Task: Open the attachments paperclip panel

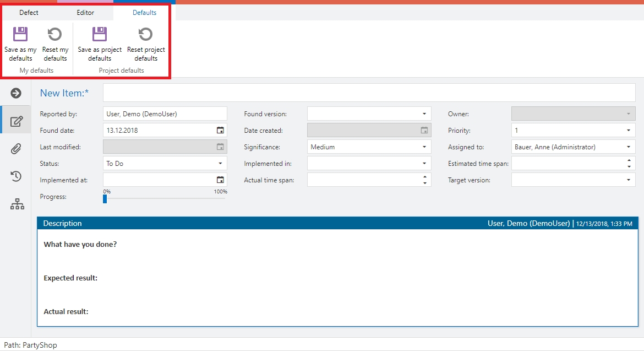Action: pyautogui.click(x=17, y=148)
